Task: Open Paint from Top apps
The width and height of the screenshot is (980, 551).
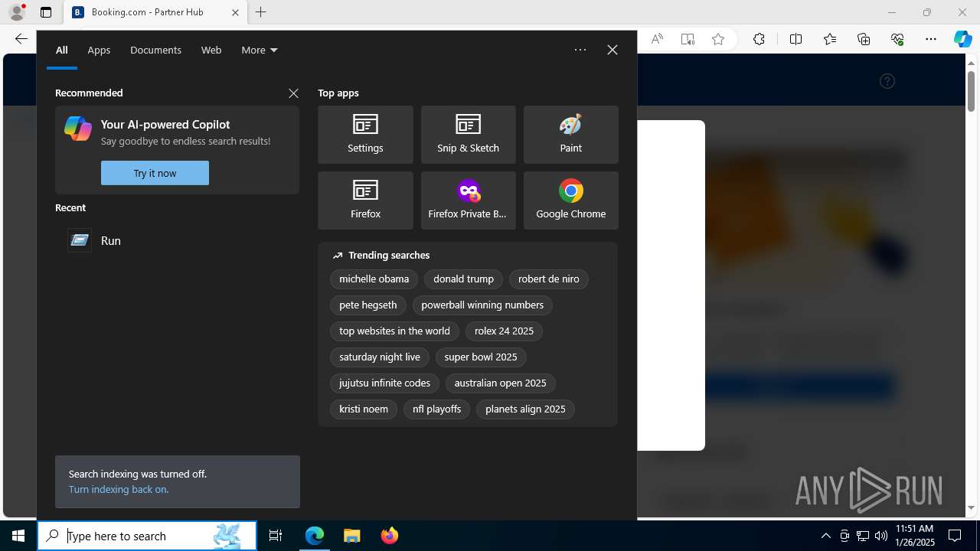Action: [570, 135]
